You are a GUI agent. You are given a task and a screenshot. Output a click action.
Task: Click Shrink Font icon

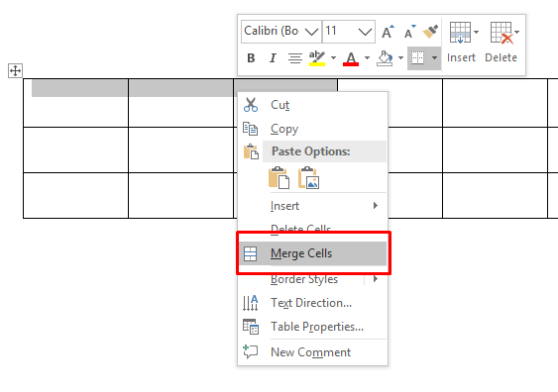point(409,32)
